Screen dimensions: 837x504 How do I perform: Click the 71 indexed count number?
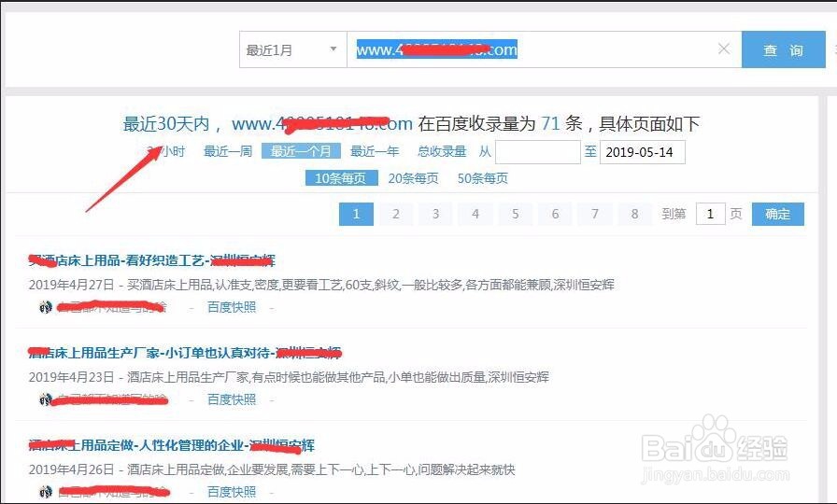[x=550, y=124]
